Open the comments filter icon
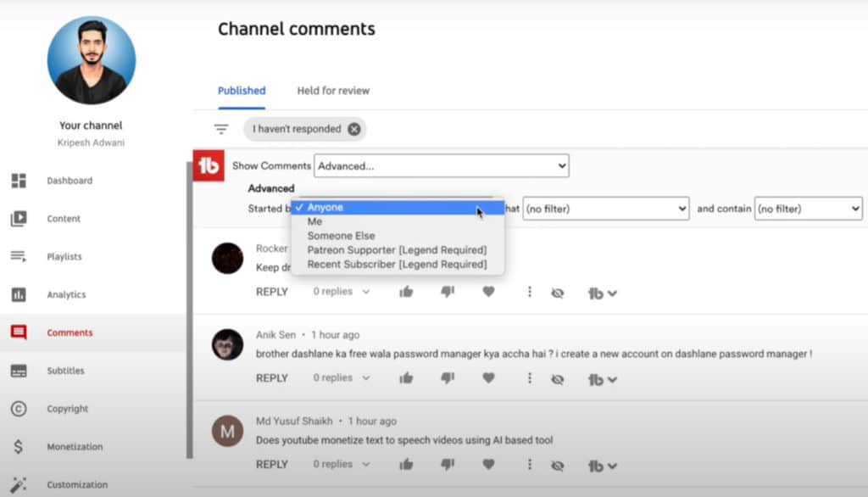 click(221, 130)
